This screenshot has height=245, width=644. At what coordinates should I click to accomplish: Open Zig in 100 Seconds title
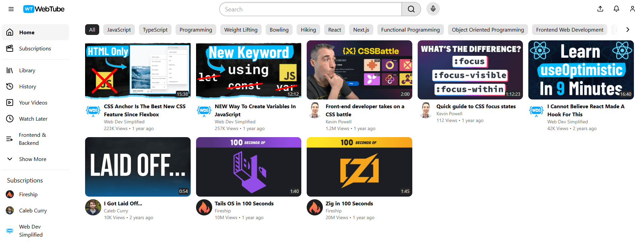(349, 203)
